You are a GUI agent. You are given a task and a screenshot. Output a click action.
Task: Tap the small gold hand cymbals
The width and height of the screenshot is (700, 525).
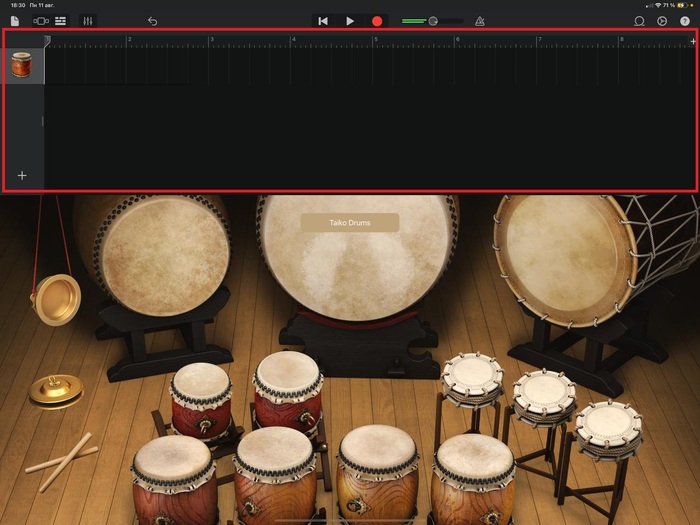[x=56, y=392]
